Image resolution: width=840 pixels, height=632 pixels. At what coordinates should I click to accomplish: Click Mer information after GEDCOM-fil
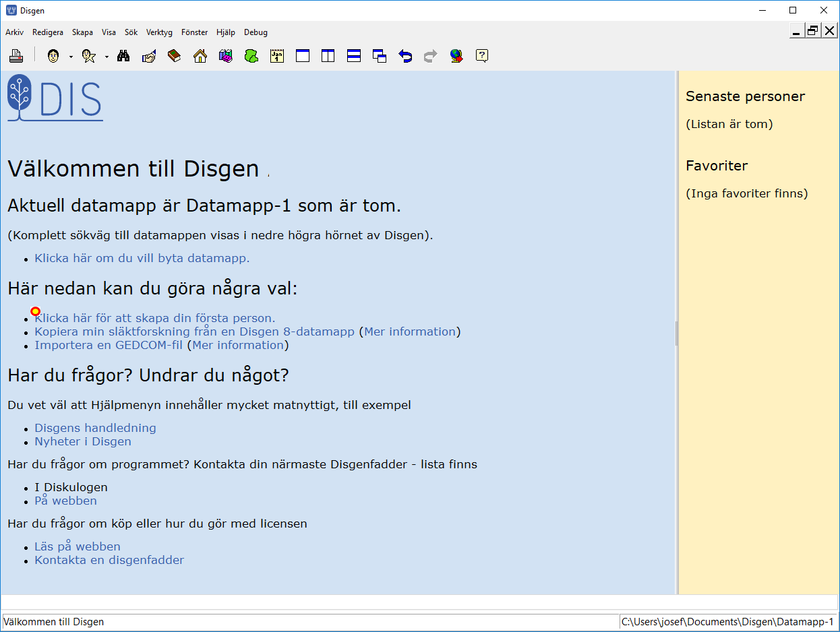(x=238, y=345)
